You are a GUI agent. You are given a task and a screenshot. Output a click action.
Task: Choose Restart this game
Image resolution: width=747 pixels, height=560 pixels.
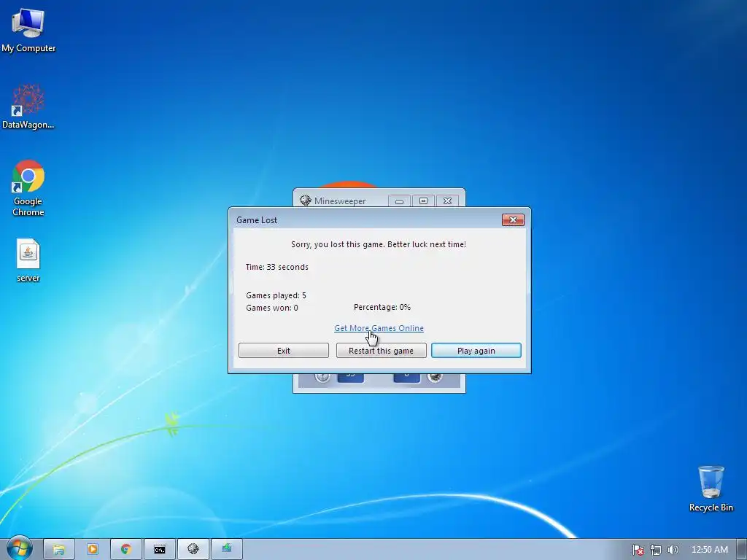pyautogui.click(x=381, y=351)
